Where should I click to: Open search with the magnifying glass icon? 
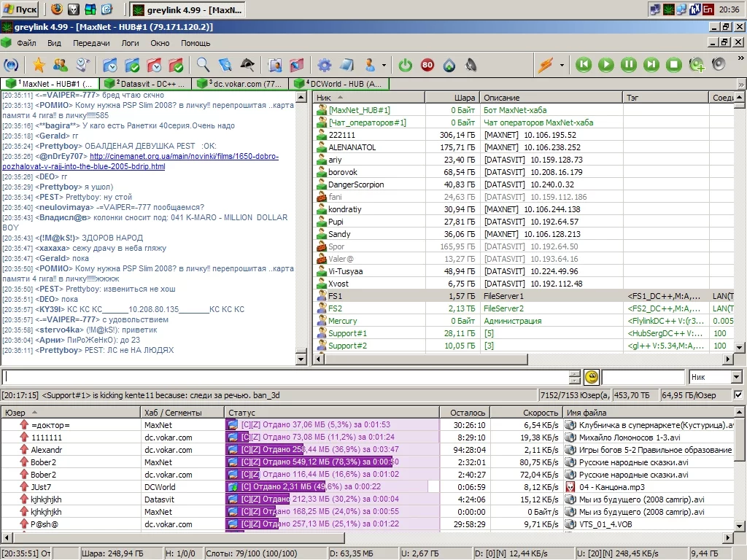coord(203,65)
